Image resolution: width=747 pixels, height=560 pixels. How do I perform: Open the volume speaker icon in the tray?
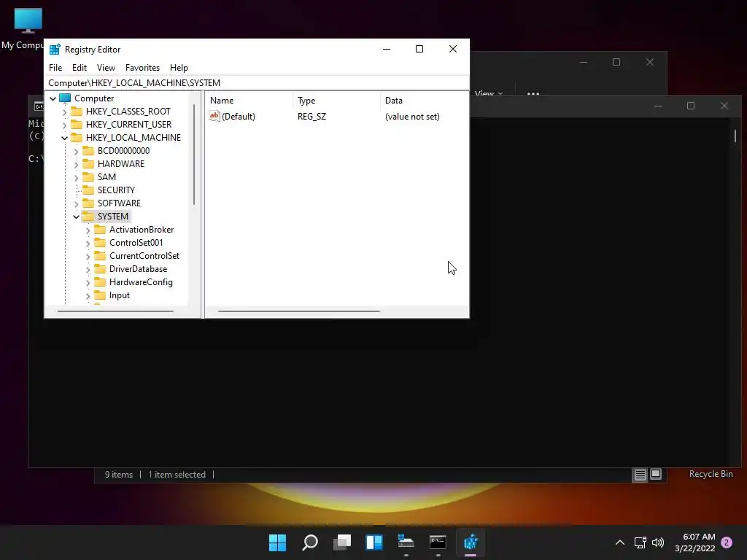click(x=658, y=542)
